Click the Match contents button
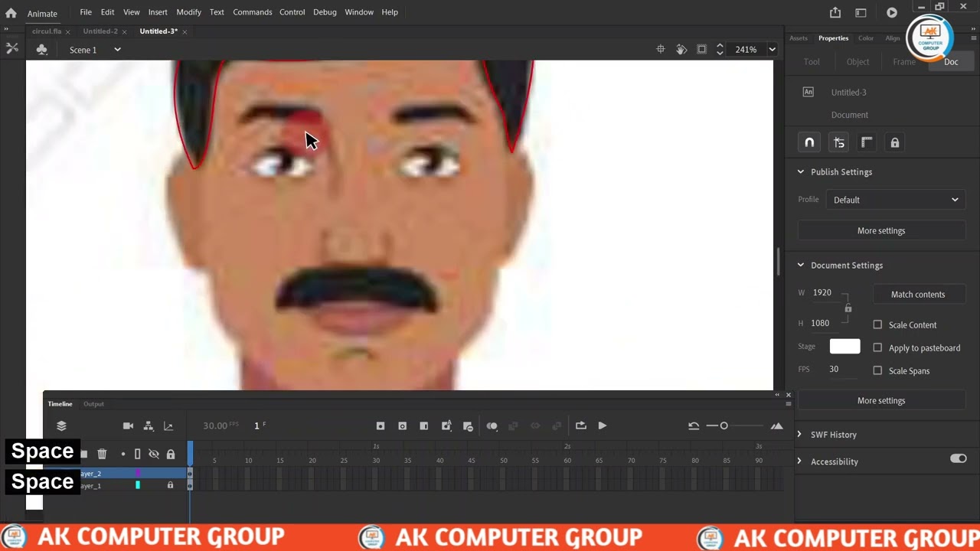Viewport: 980px width, 551px height. [x=918, y=294]
